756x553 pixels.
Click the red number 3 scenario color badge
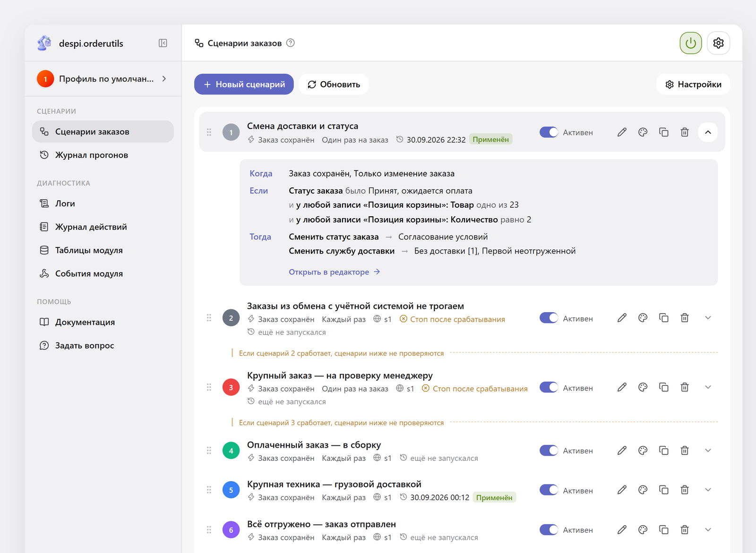click(231, 387)
